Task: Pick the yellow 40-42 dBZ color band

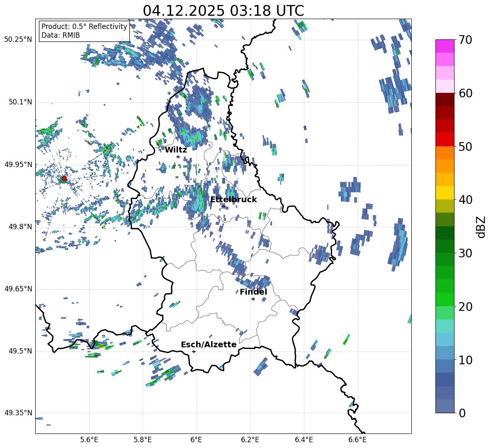Action: pyautogui.click(x=445, y=193)
